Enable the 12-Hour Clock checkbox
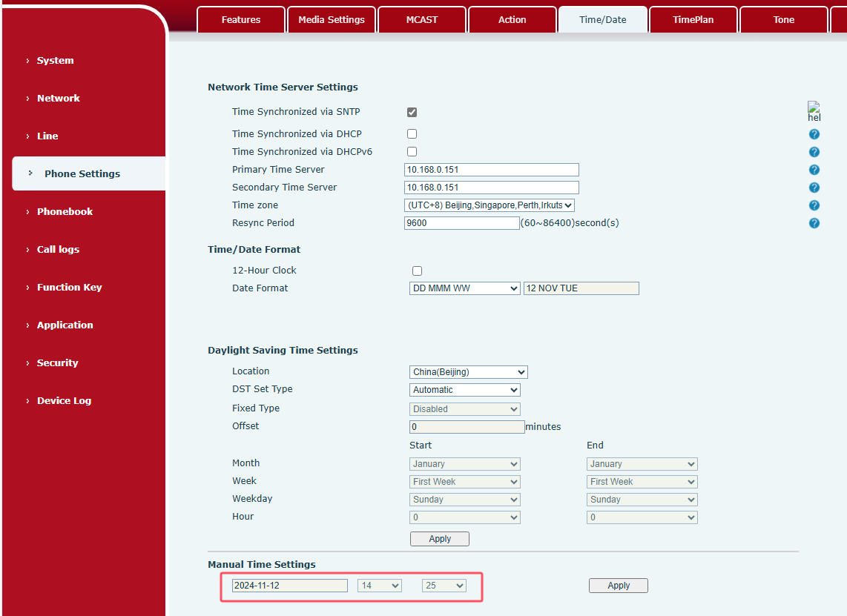847x616 pixels. tap(417, 271)
